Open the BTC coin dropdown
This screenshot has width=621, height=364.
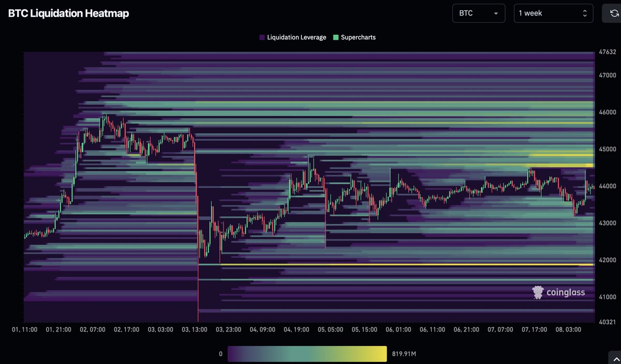(x=479, y=13)
